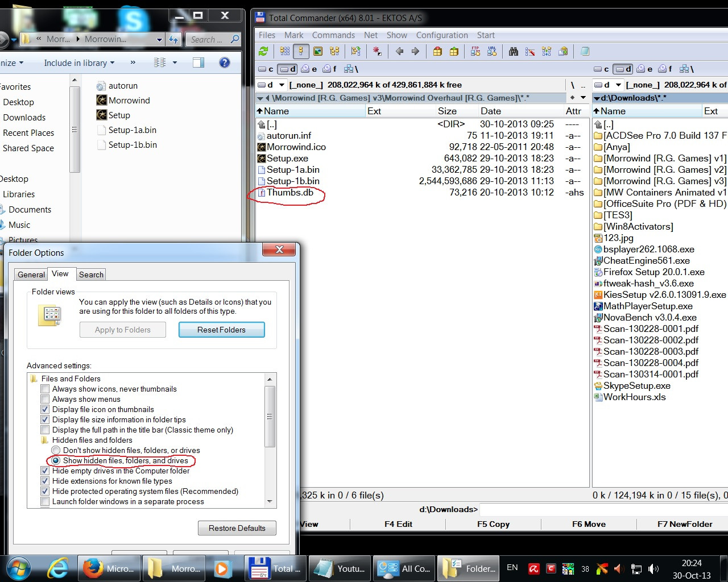Open the Notepad icon in Total Commander toolbar

[585, 52]
